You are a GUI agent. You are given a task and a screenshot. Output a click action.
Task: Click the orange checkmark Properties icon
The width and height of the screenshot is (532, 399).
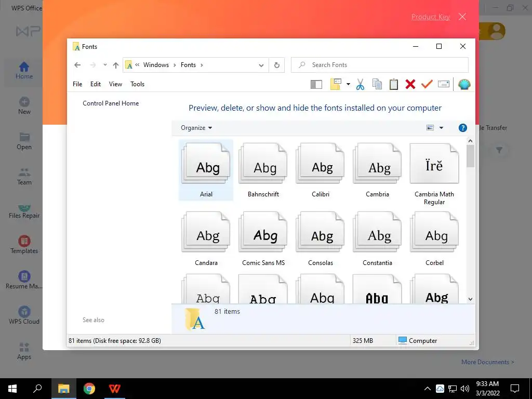coord(427,84)
